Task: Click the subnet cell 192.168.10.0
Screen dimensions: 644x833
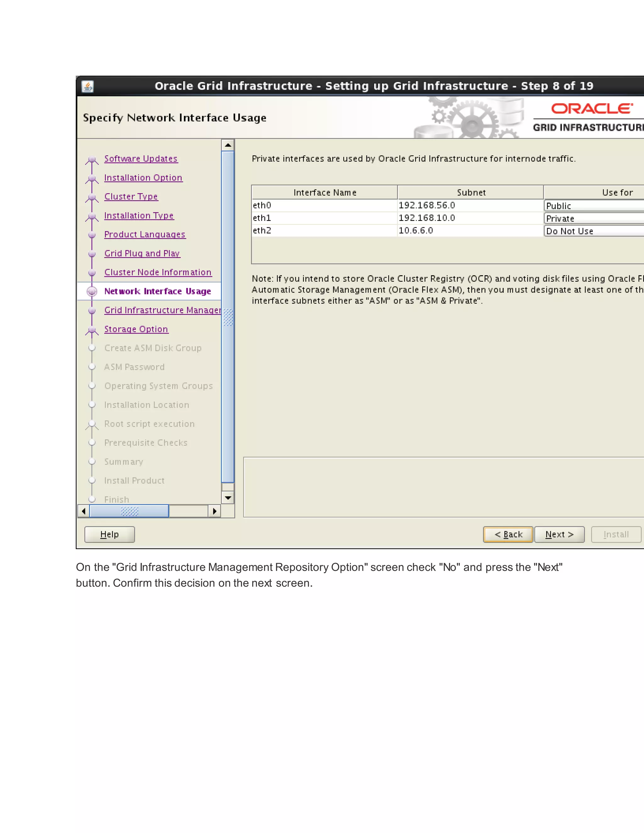Action: (x=470, y=218)
